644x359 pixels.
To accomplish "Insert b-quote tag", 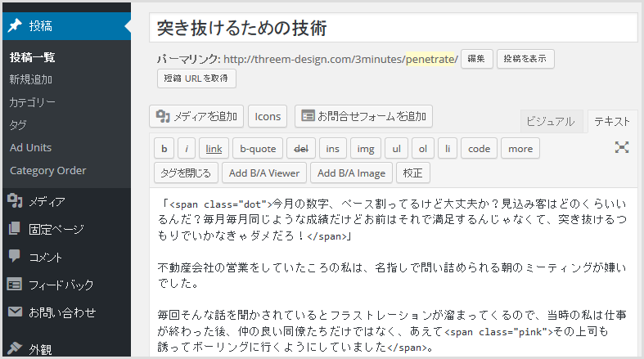I will pyautogui.click(x=257, y=148).
